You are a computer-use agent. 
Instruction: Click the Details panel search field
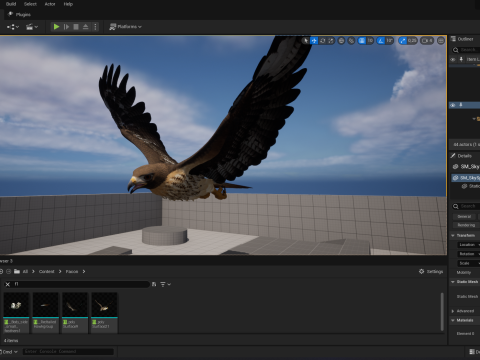point(466,206)
